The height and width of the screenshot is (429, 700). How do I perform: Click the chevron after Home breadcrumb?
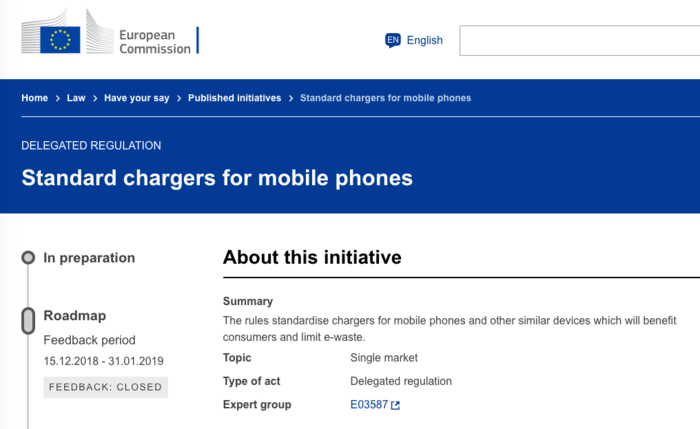coord(58,98)
